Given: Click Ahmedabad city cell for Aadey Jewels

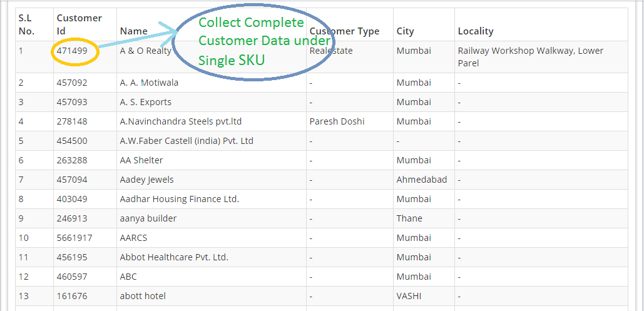Looking at the screenshot, I should click(422, 180).
